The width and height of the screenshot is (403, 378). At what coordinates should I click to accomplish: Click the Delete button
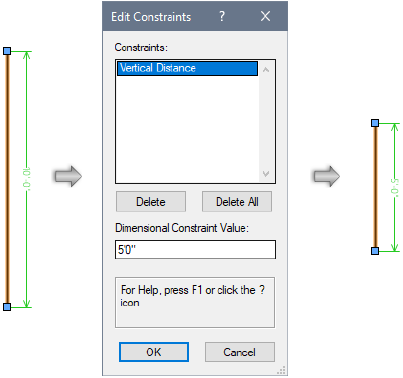151,202
